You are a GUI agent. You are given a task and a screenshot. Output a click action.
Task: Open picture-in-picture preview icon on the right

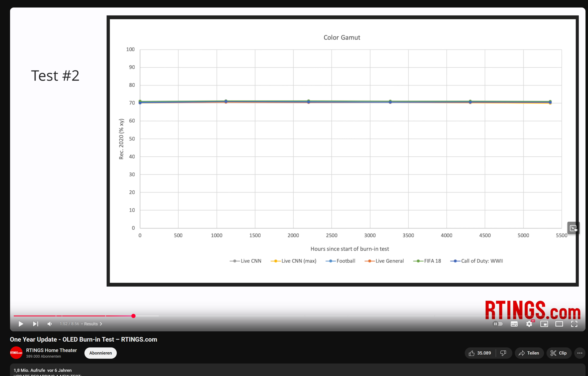tap(574, 228)
